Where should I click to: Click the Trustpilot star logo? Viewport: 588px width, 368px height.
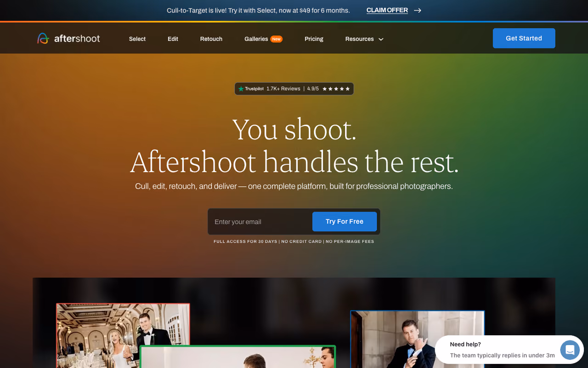pyautogui.click(x=241, y=89)
